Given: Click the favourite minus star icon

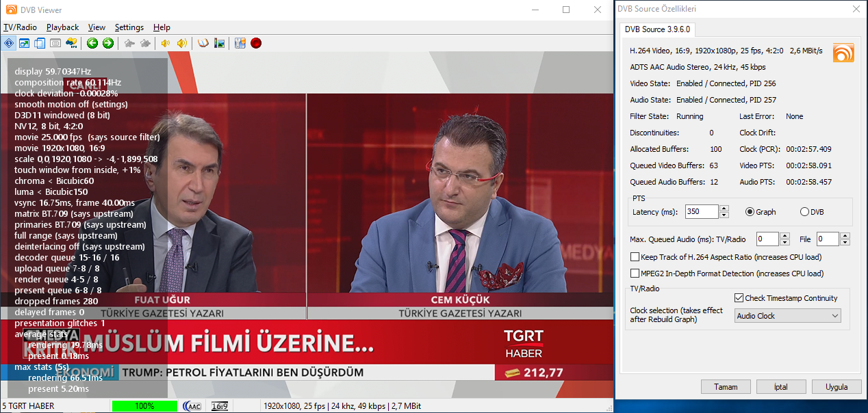Looking at the screenshot, I should [129, 43].
